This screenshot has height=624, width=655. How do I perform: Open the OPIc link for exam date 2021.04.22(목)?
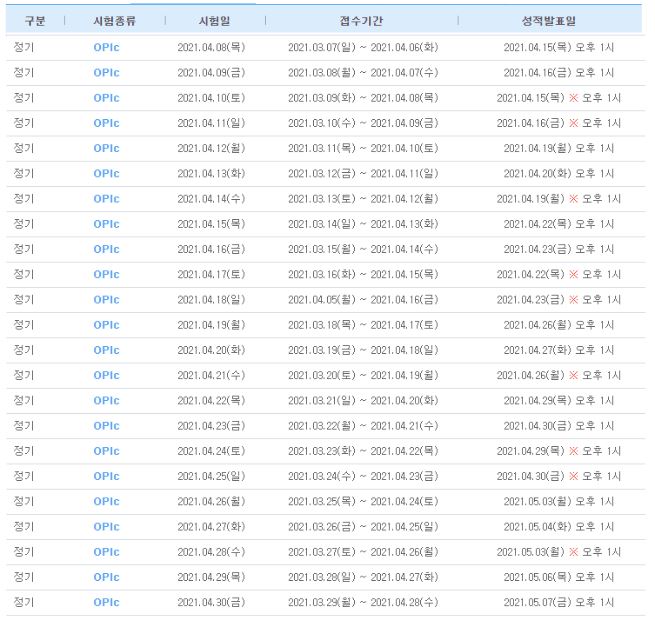click(x=106, y=401)
